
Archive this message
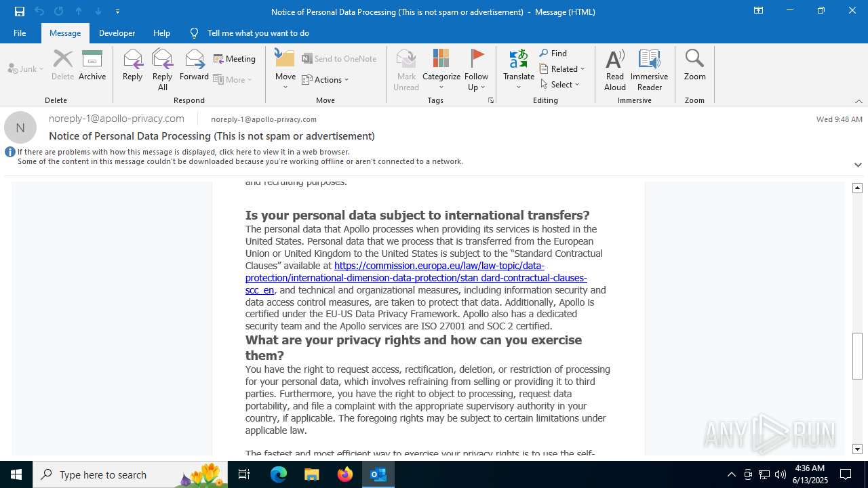click(x=92, y=66)
